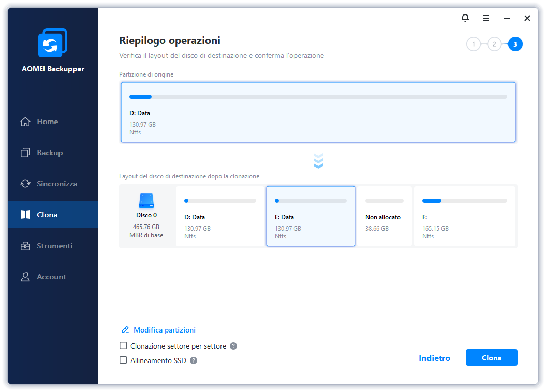This screenshot has width=546, height=392.
Task: Open the Clona section
Action: point(53,215)
